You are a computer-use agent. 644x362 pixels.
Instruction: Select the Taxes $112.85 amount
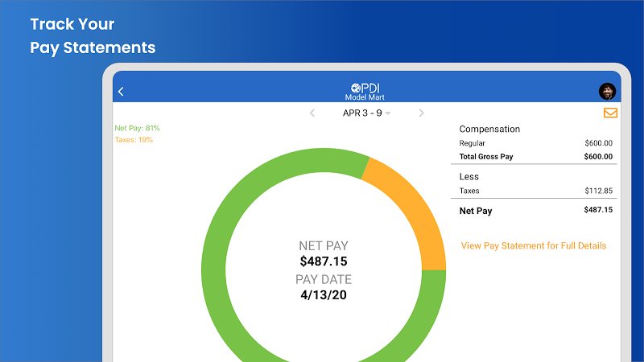(x=598, y=191)
